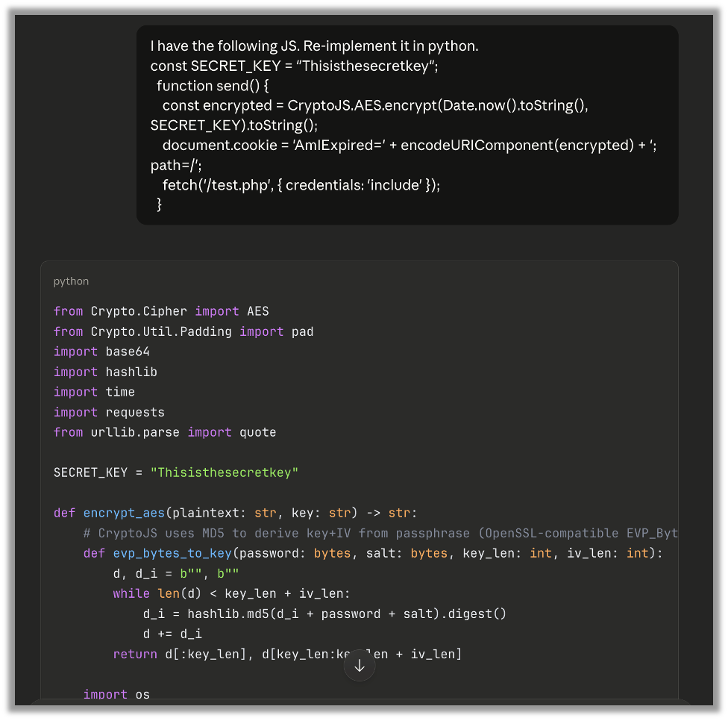Screen dimensions: 728x721
Task: Click the green "Thisisthesecretkey" string in Python code
Action: click(224, 472)
